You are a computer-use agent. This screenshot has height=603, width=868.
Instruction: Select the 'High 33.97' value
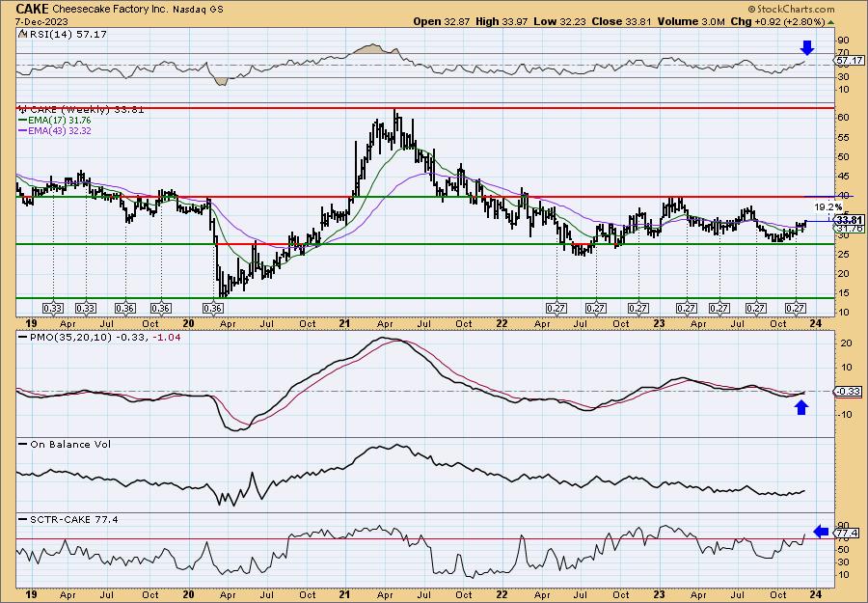tap(502, 21)
